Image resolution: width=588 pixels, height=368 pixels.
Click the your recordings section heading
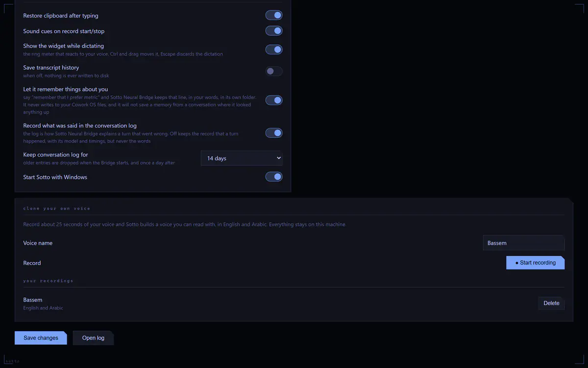[x=48, y=281]
